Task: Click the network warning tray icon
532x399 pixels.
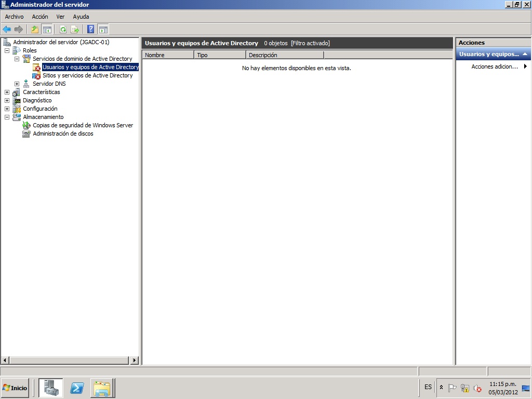Action: pos(465,388)
